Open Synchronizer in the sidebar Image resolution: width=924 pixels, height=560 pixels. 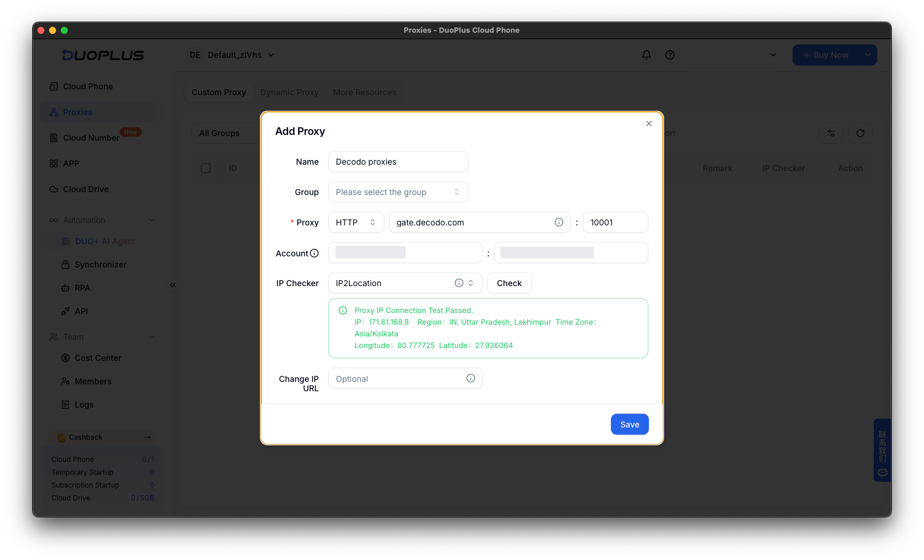point(100,265)
